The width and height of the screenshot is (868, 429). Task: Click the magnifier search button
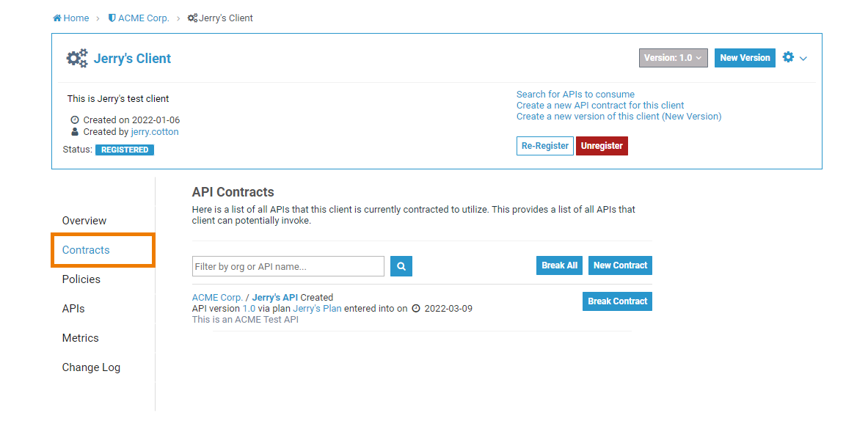(x=401, y=266)
